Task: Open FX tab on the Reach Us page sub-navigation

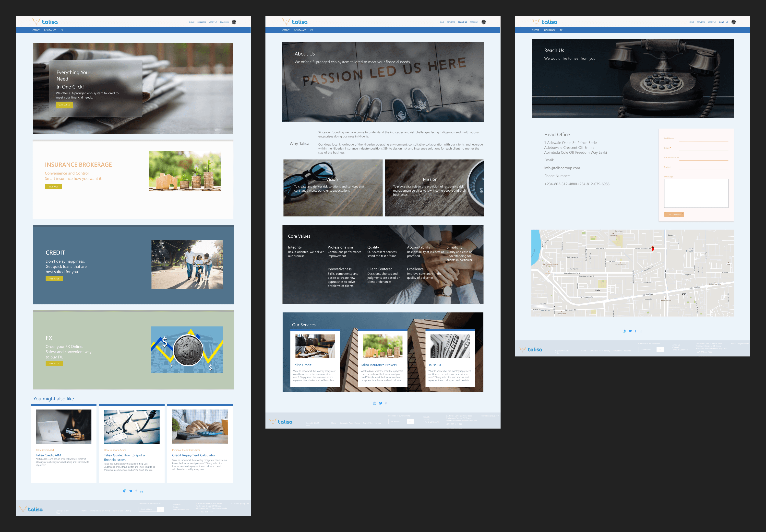Action: (561, 30)
